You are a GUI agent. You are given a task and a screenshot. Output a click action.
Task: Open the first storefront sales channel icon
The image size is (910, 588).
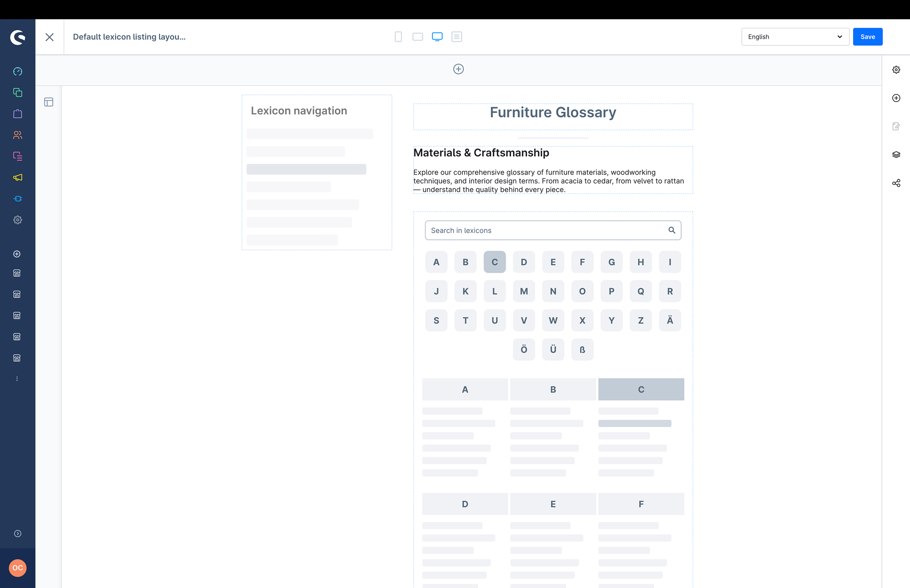pos(17,273)
